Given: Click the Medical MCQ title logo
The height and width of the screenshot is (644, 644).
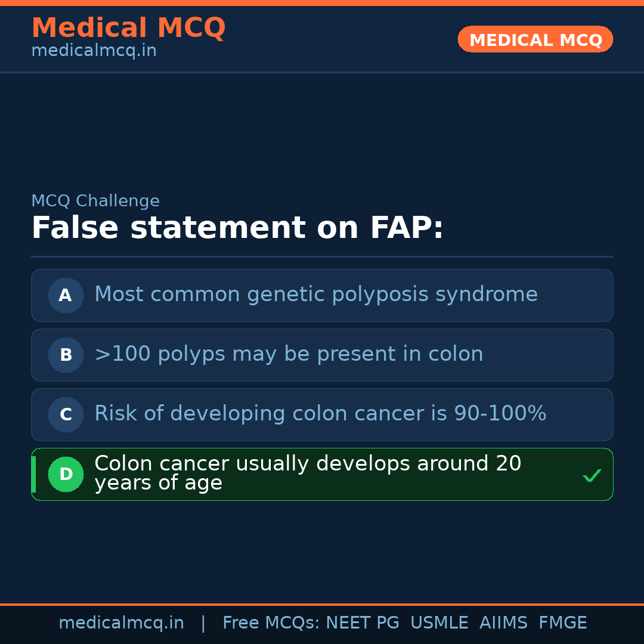Looking at the screenshot, I should click(128, 28).
